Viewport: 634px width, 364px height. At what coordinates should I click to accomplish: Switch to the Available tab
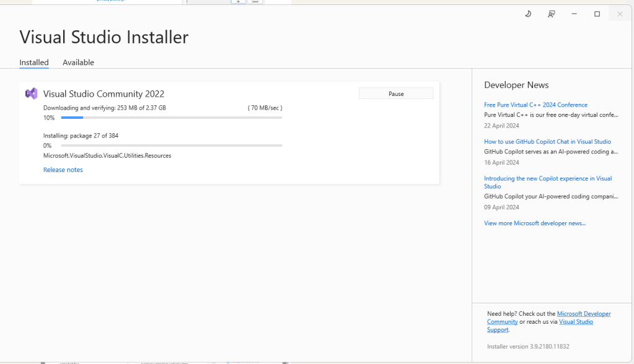pos(78,63)
